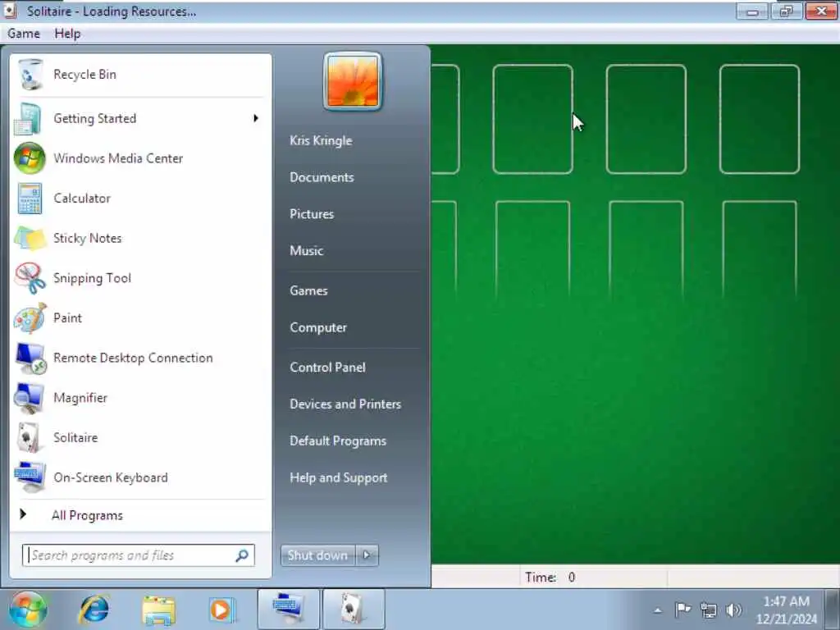Click the Search programs and files box

138,555
